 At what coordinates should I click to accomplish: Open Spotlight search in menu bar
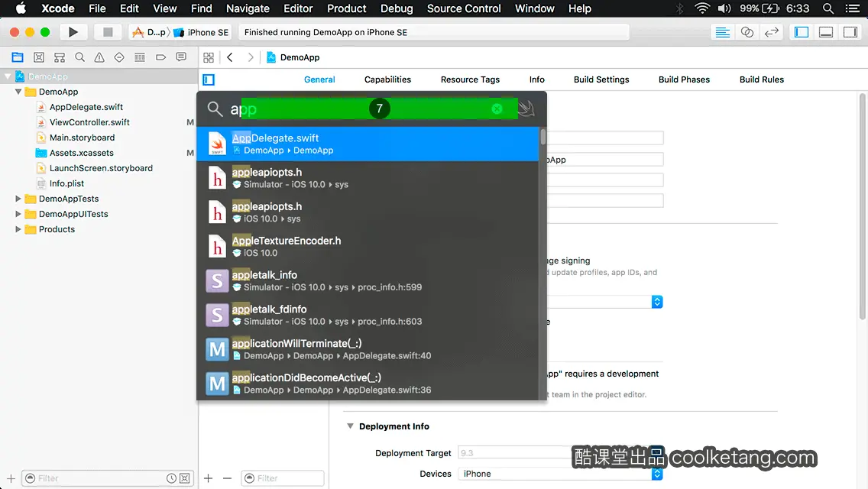(828, 8)
